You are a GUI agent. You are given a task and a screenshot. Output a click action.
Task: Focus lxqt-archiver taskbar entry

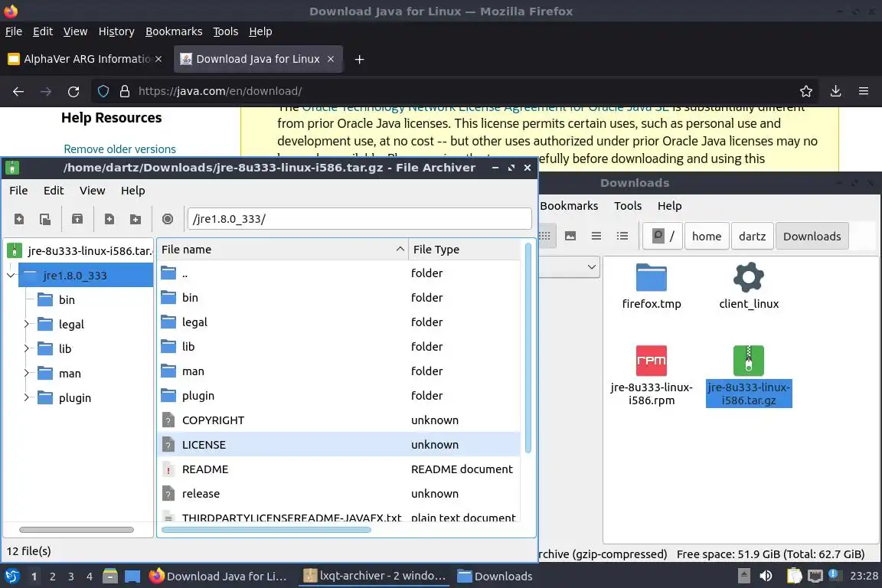click(x=374, y=577)
